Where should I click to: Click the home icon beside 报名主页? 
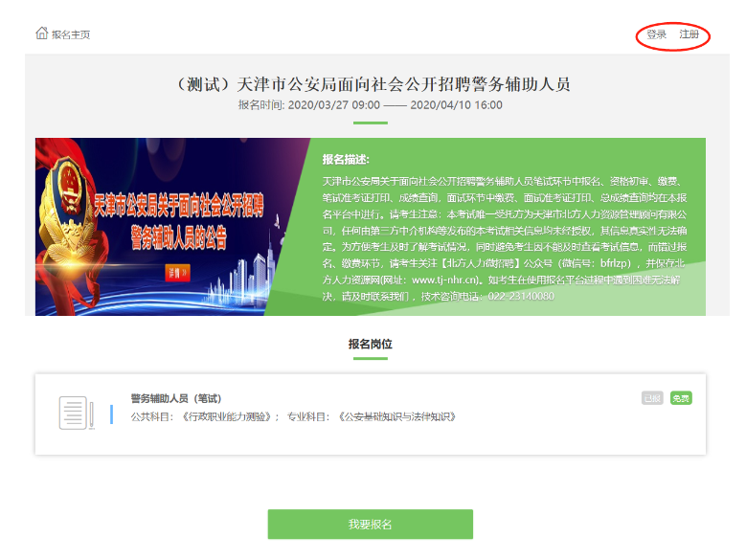coord(42,34)
